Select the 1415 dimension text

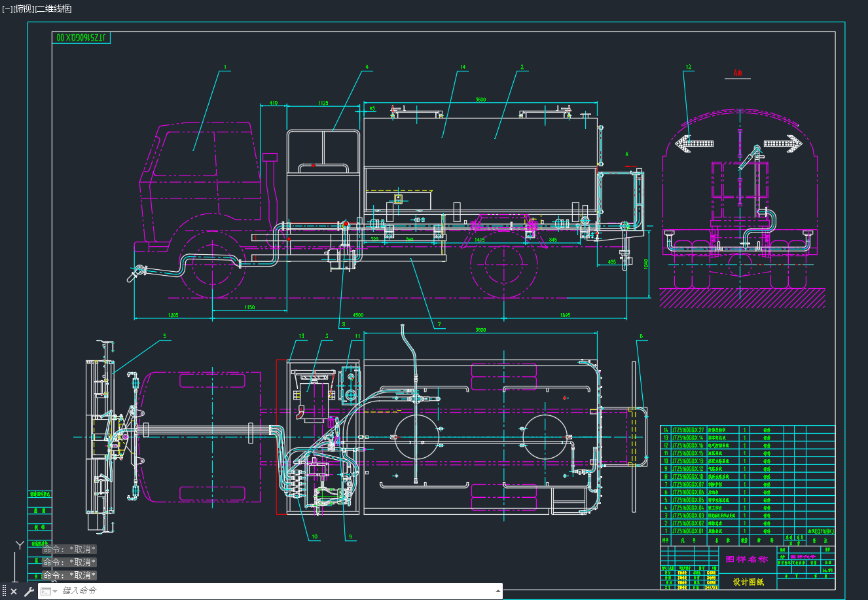pos(480,240)
